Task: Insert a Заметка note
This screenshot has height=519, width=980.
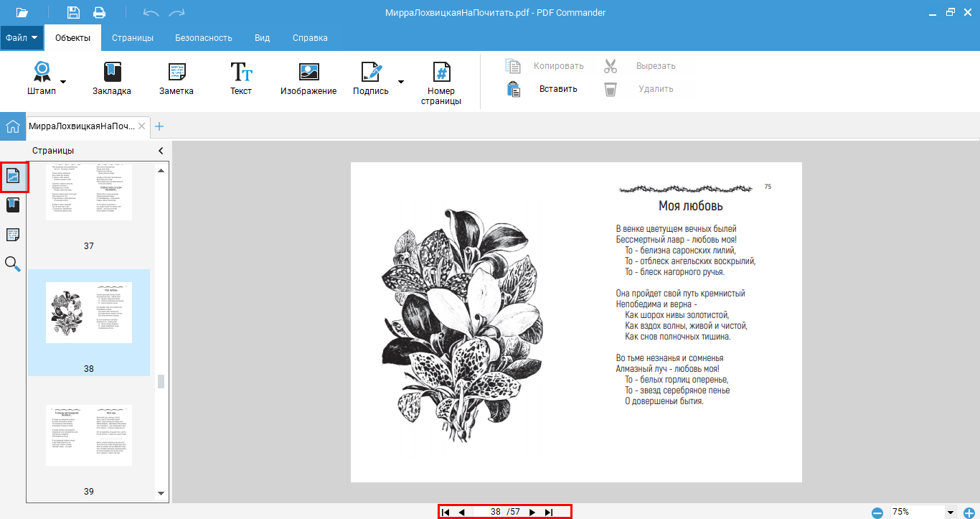Action: point(176,79)
